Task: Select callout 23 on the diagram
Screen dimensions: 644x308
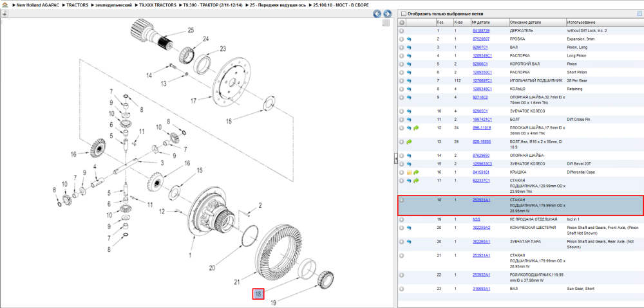Action: 223,48
